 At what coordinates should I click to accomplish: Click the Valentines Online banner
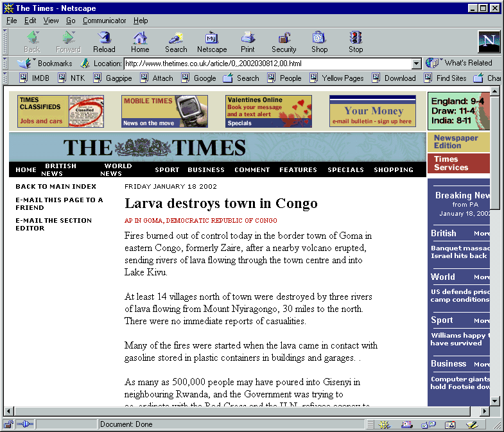coord(268,111)
